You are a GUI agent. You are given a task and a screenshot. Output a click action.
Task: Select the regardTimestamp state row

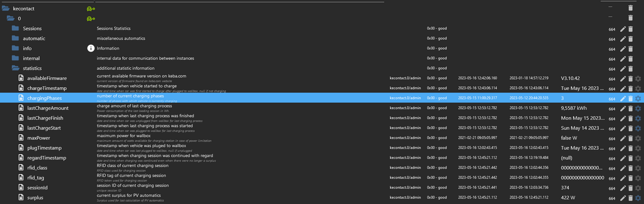click(x=322, y=158)
